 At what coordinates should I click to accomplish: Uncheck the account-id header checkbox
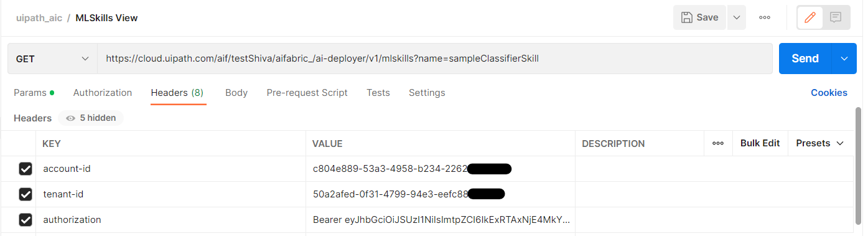tap(26, 169)
